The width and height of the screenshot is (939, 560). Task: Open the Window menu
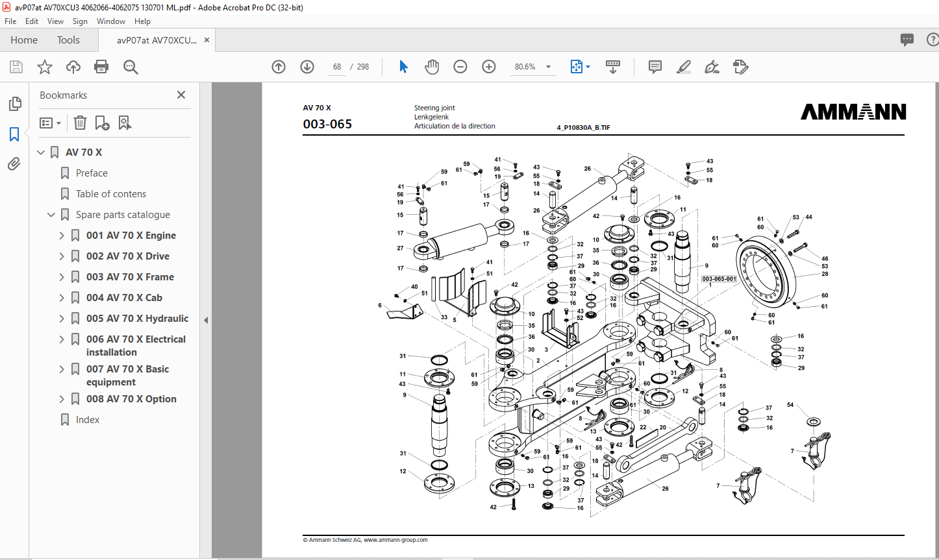pyautogui.click(x=111, y=21)
